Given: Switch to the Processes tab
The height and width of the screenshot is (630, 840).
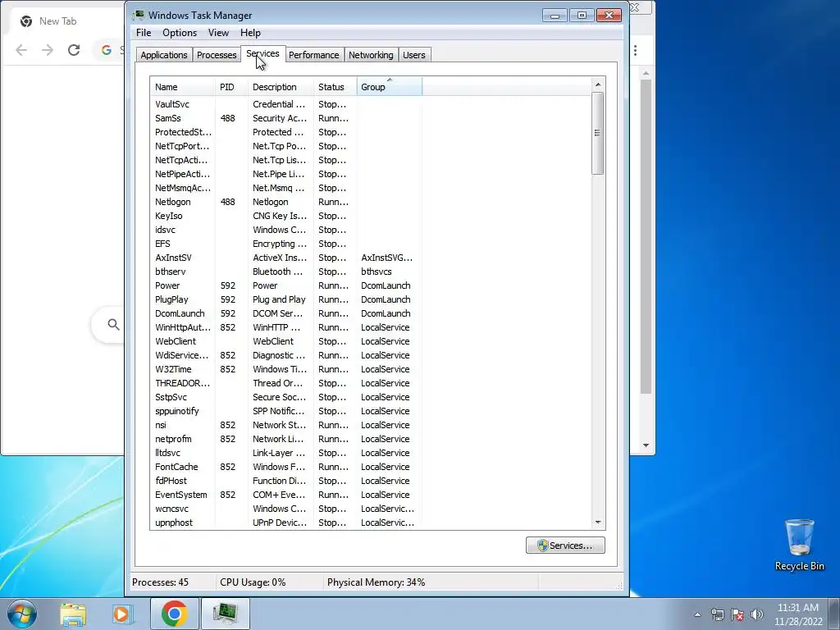Looking at the screenshot, I should click(x=217, y=55).
